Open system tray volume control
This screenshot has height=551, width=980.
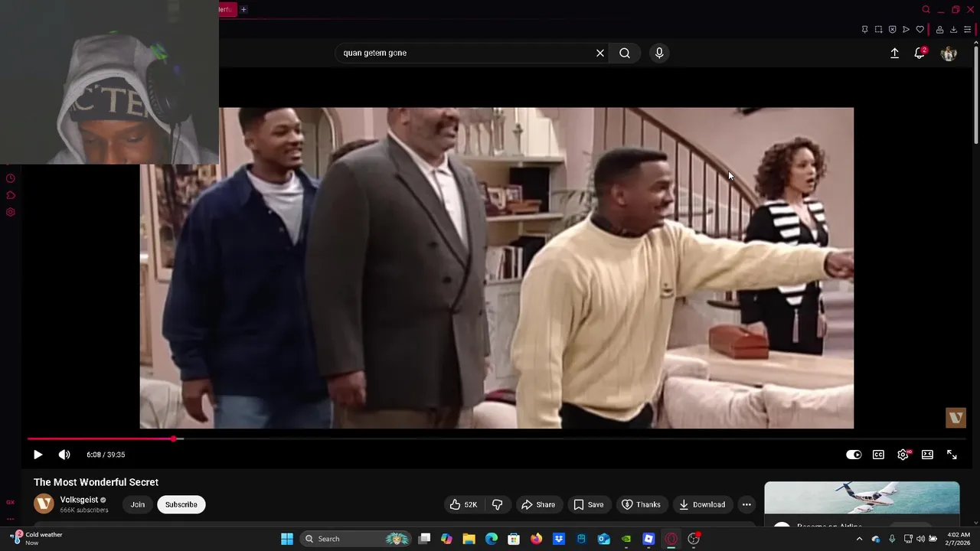point(921,539)
